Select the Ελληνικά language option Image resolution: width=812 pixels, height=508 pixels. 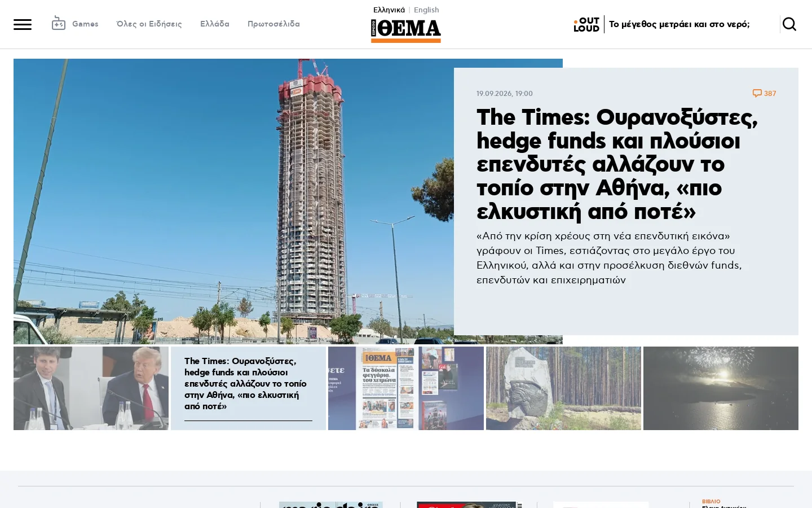click(x=389, y=10)
